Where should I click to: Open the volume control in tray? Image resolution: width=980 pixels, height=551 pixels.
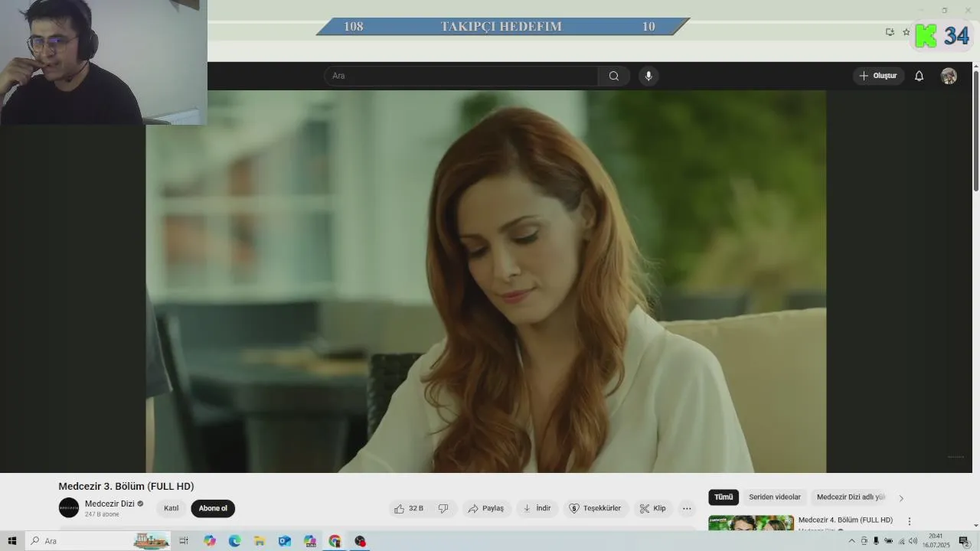coord(913,541)
